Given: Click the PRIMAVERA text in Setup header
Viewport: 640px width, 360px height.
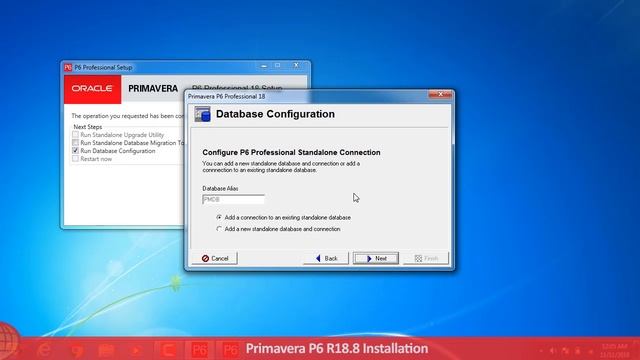Looking at the screenshot, I should click(x=153, y=89).
